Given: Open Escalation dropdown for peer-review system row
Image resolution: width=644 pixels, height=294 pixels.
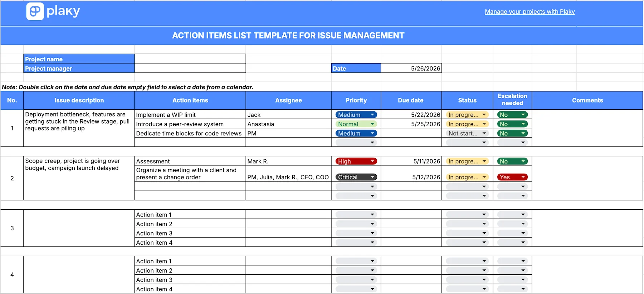Looking at the screenshot, I should coord(512,124).
